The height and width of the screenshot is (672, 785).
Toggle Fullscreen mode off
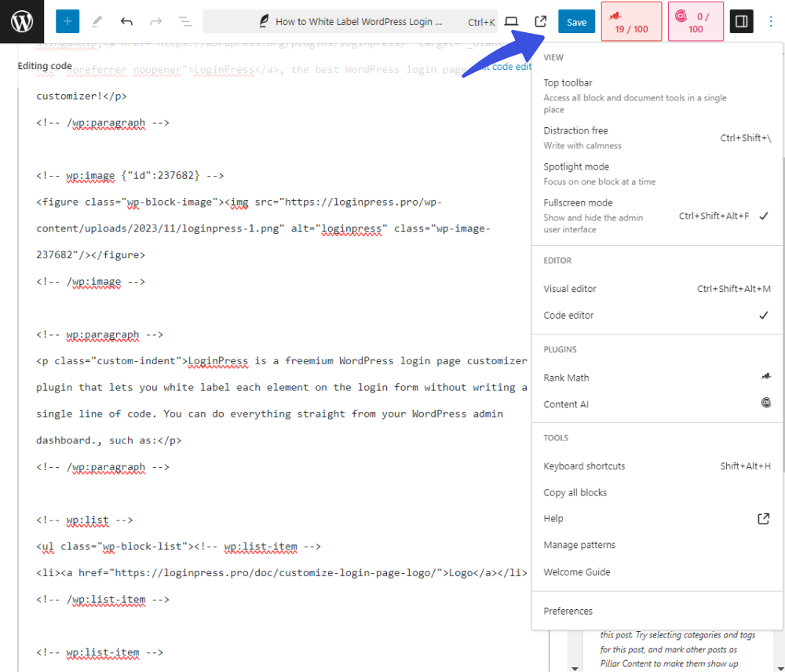[657, 215]
